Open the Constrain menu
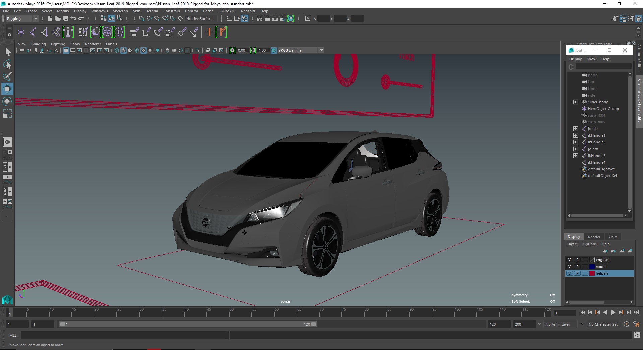Image resolution: width=644 pixels, height=350 pixels. [171, 11]
